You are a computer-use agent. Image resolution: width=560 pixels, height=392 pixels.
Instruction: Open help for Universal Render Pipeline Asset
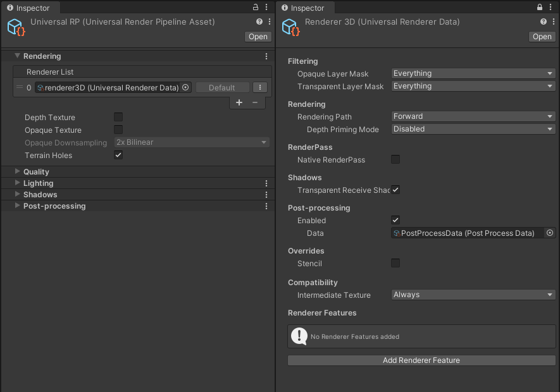(x=259, y=21)
